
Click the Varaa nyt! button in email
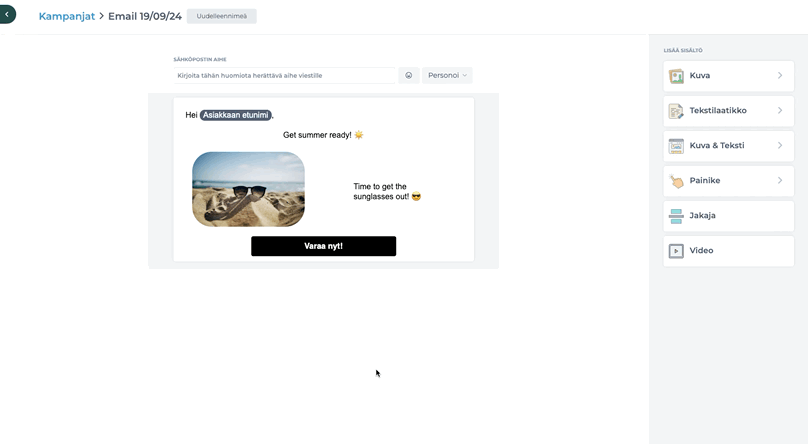pyautogui.click(x=324, y=246)
